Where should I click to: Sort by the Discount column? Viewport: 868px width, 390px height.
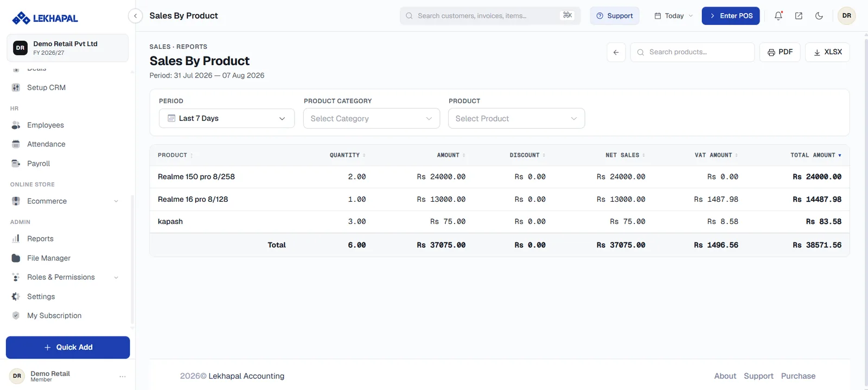(527, 155)
